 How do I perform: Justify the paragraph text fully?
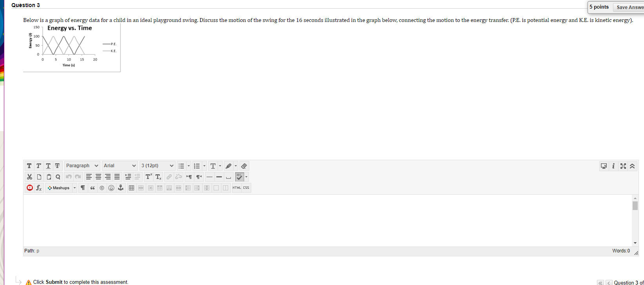[x=117, y=177]
